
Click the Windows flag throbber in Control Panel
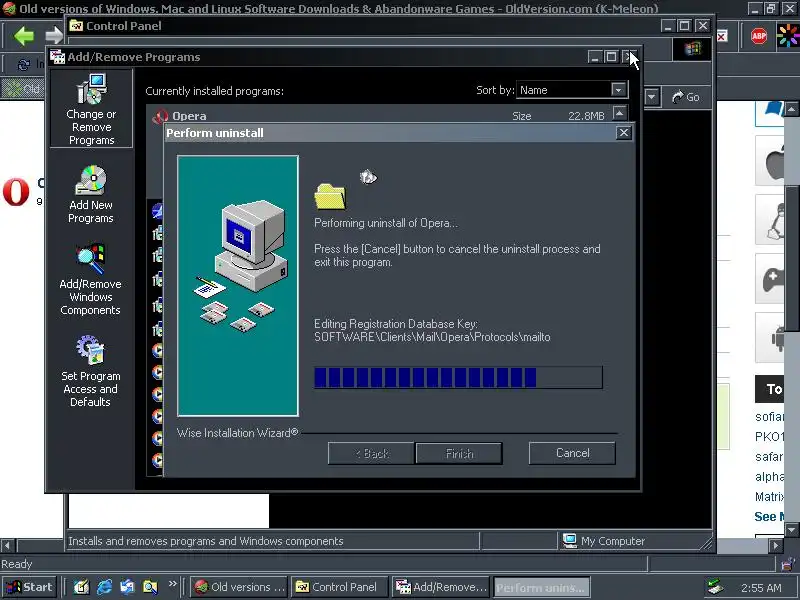[692, 48]
